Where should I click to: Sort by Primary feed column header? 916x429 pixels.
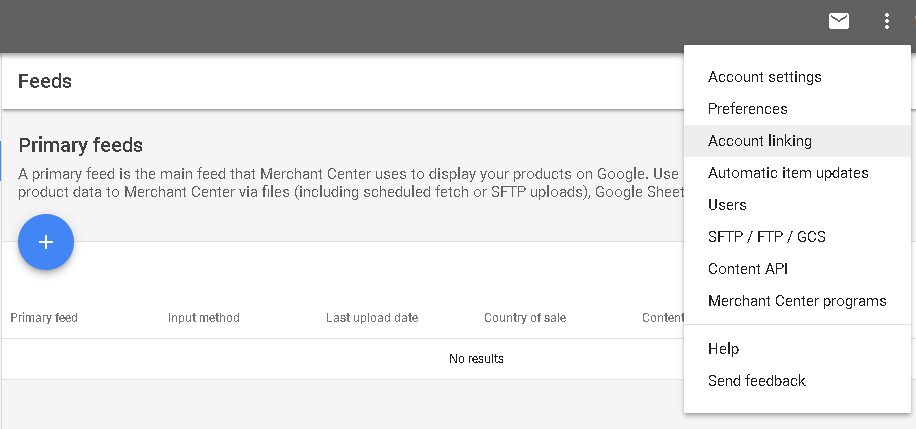pos(44,318)
